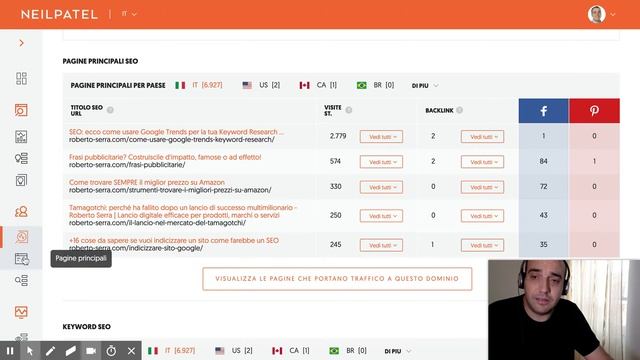The width and height of the screenshot is (640, 360).
Task: Click info icon next to Backlink
Action: [460, 110]
